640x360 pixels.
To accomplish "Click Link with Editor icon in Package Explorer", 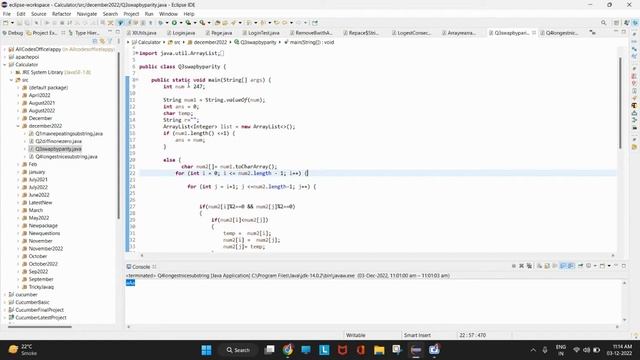I will (x=102, y=41).
